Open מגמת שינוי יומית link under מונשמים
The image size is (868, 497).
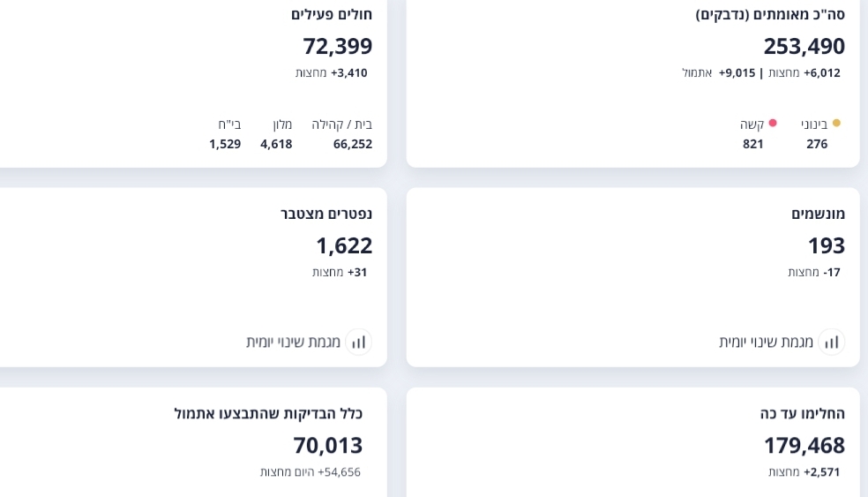tap(766, 342)
